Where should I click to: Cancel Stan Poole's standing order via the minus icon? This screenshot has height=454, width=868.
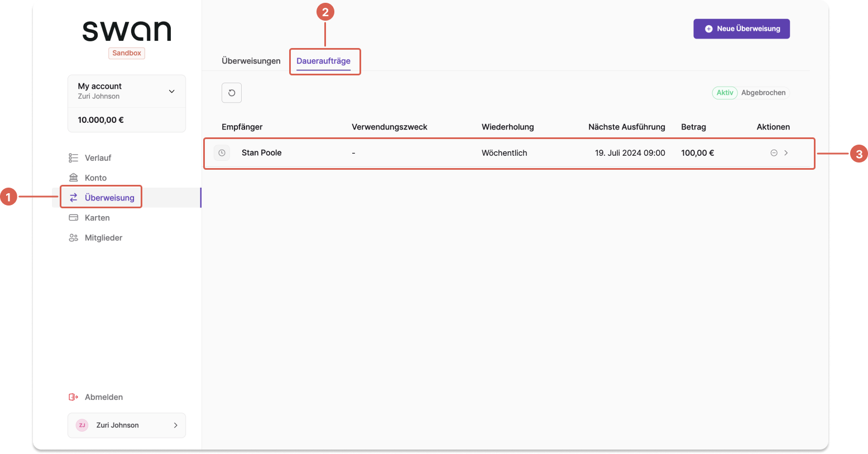click(x=774, y=153)
